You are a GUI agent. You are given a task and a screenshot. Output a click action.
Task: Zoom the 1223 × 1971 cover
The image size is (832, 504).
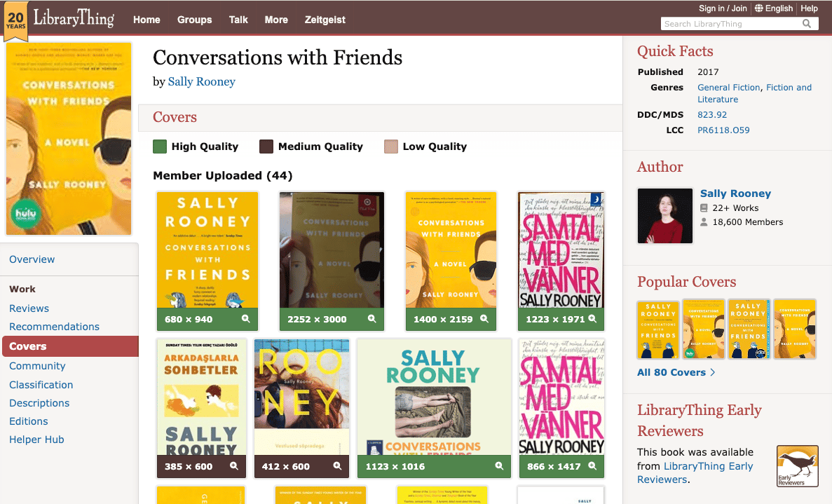592,319
